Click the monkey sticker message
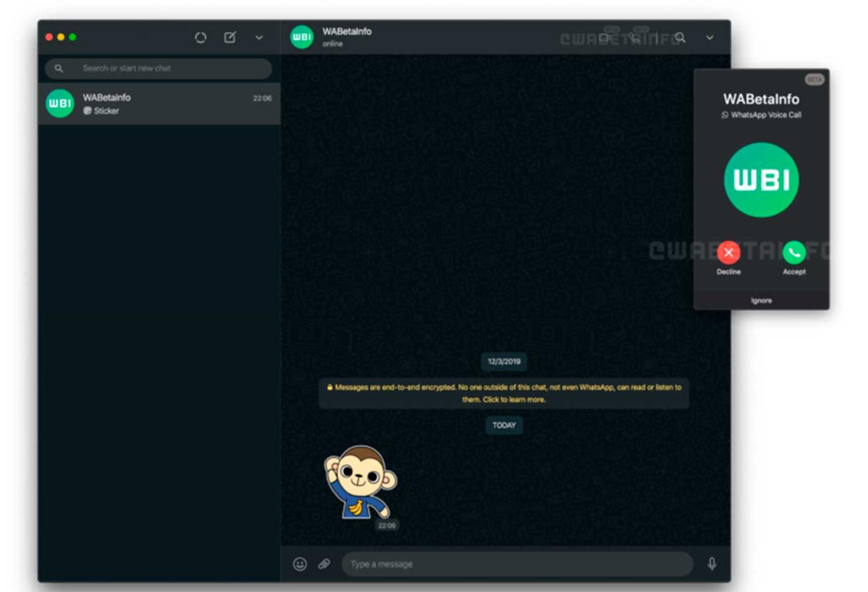868x592 pixels. click(x=360, y=483)
